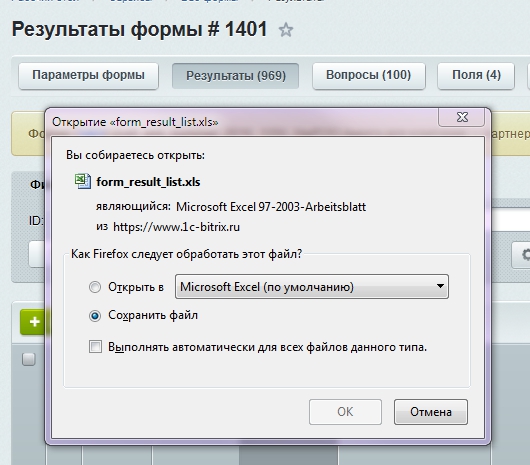Click the https://www.1c-bitrix.ru source text
The width and height of the screenshot is (530, 465).
(x=176, y=227)
